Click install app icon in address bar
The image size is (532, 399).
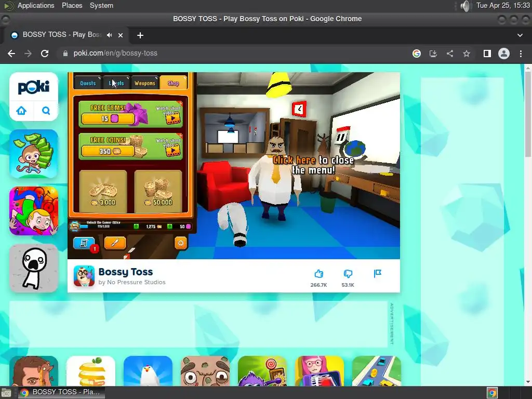(433, 54)
